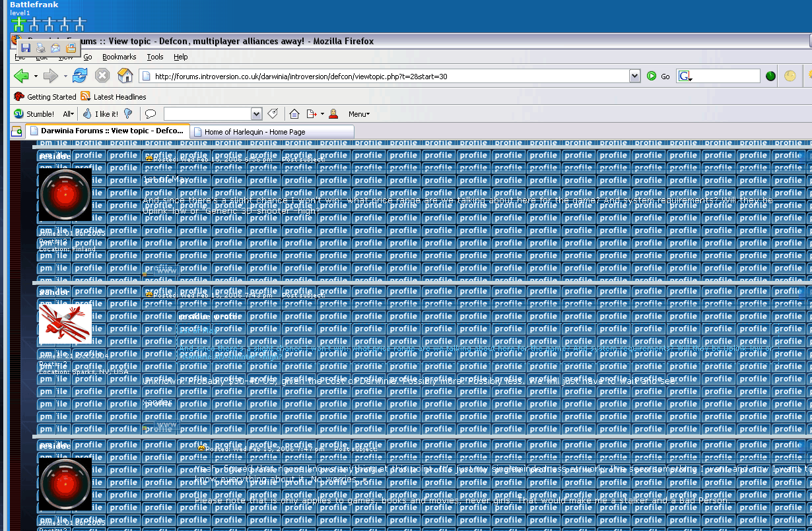
Task: Click the green Back arrow button
Action: pyautogui.click(x=21, y=76)
